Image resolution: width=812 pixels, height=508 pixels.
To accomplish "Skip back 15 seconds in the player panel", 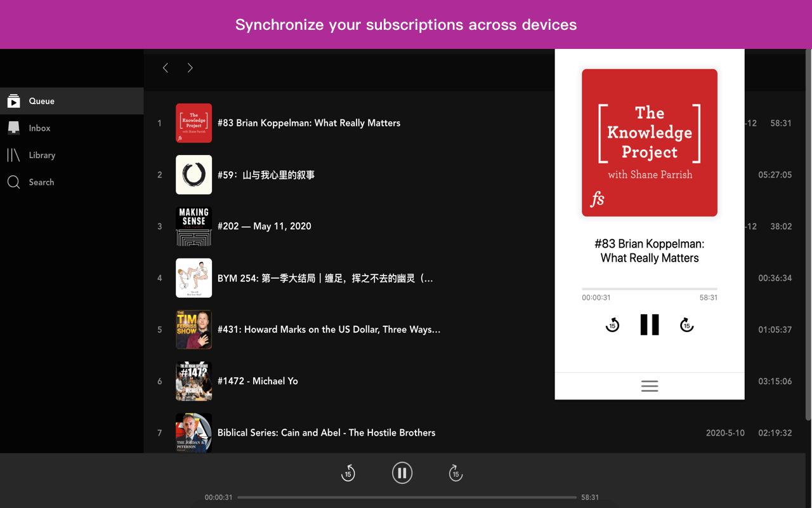I will click(612, 324).
